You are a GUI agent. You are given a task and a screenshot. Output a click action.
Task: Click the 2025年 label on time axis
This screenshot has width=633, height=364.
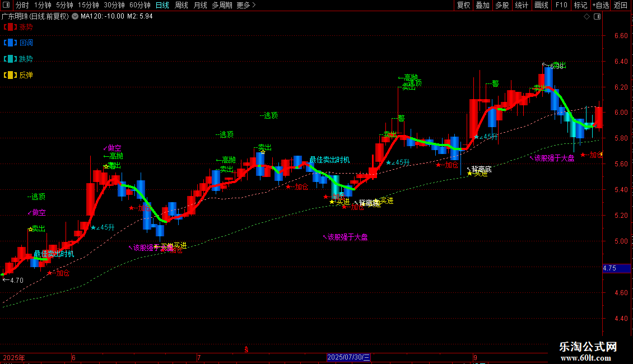point(14,357)
